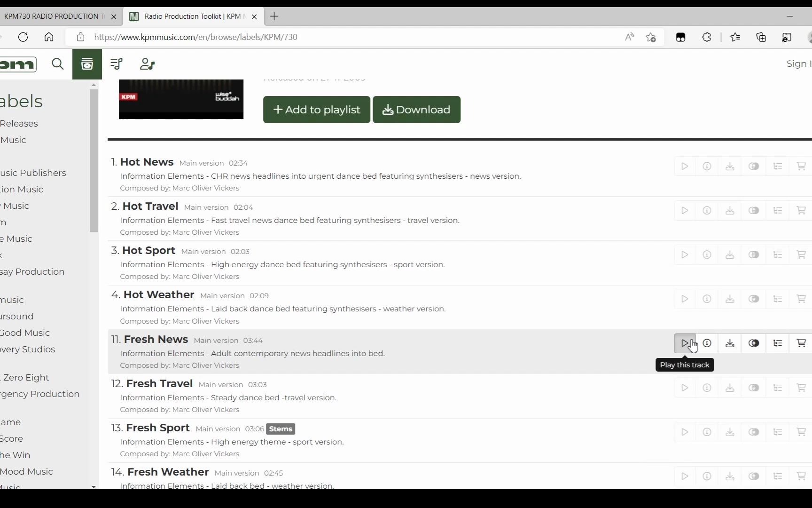The width and height of the screenshot is (812, 508).
Task: Play the Hot News track
Action: coord(685,166)
